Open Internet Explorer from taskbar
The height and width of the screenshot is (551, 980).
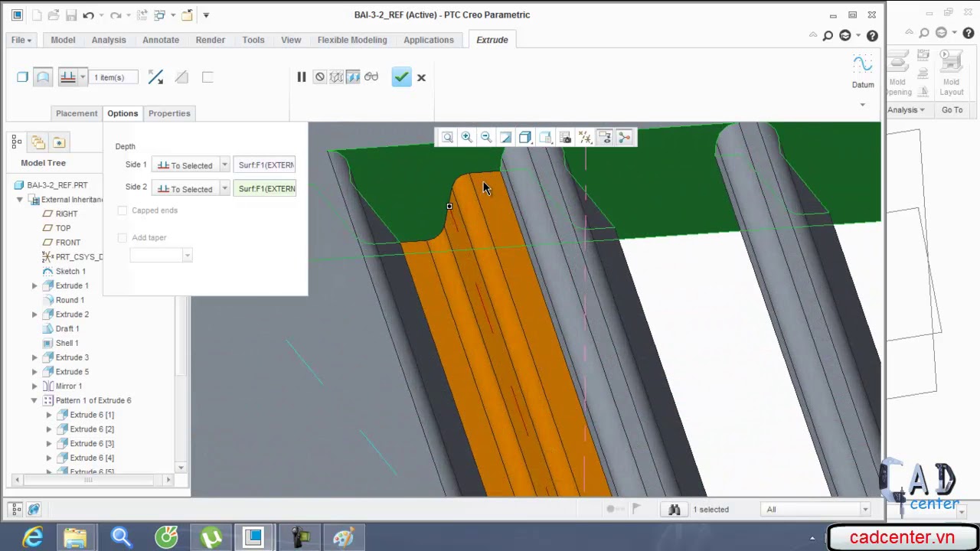tap(32, 538)
